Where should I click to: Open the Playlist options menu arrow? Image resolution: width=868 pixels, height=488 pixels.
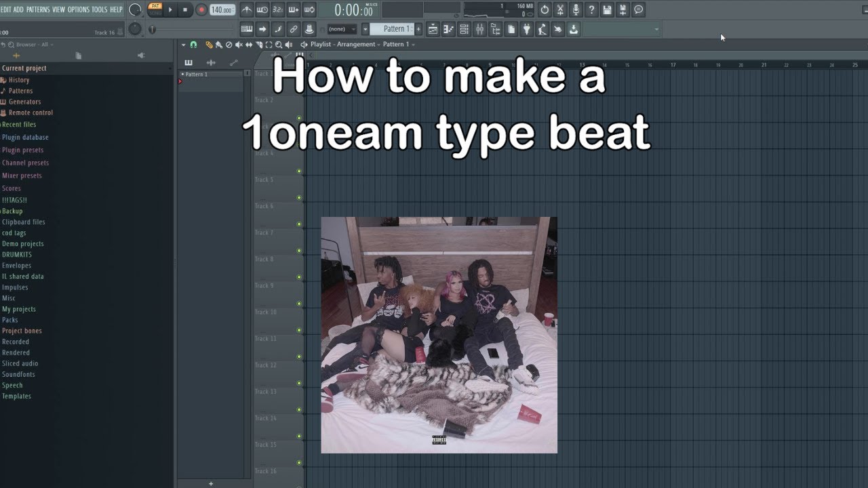coord(184,45)
